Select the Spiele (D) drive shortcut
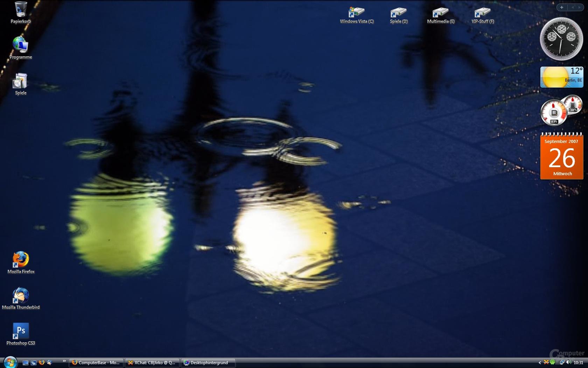Image resolution: width=588 pixels, height=368 pixels. (399, 15)
